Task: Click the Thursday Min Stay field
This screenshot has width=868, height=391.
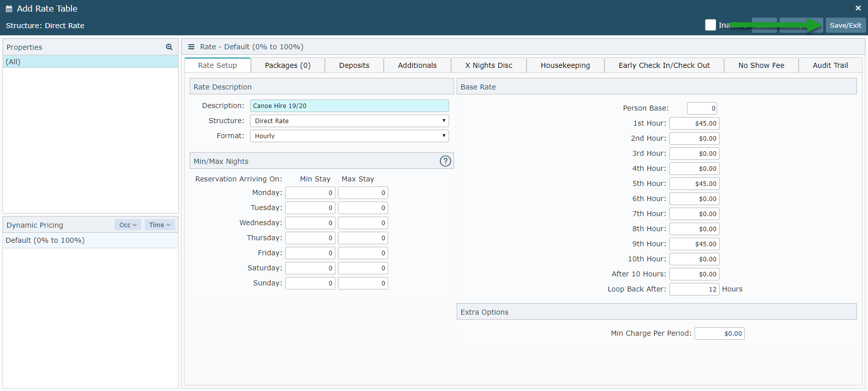Action: (x=310, y=238)
